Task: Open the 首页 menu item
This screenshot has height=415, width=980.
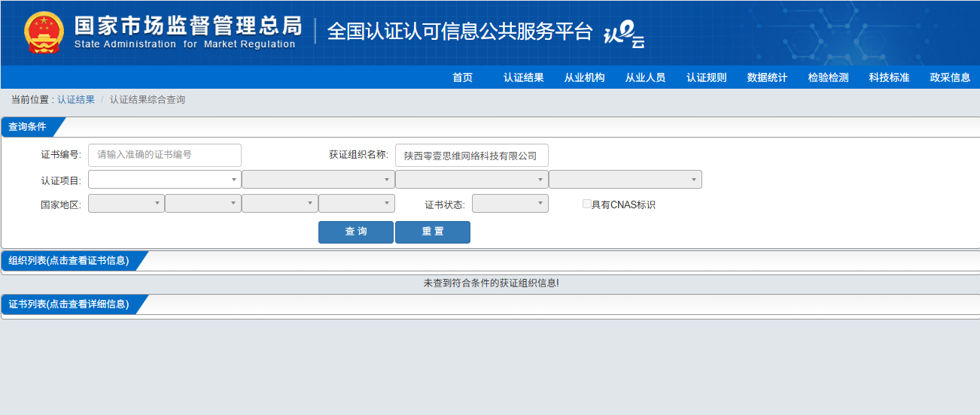Action: [462, 77]
